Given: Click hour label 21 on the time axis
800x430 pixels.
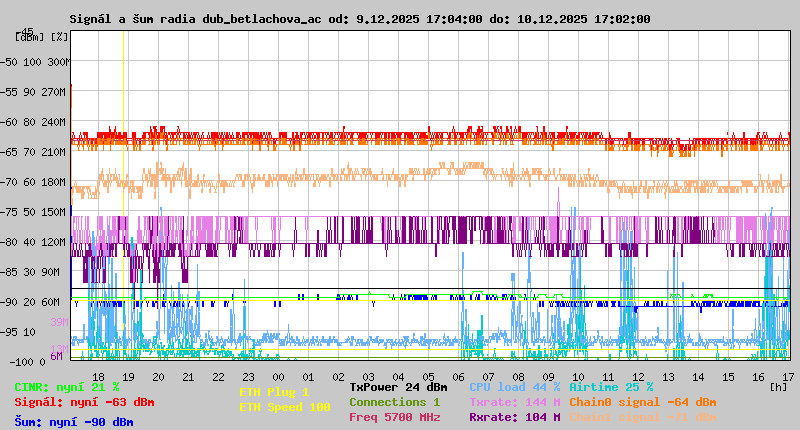Looking at the screenshot, I should [x=189, y=377].
